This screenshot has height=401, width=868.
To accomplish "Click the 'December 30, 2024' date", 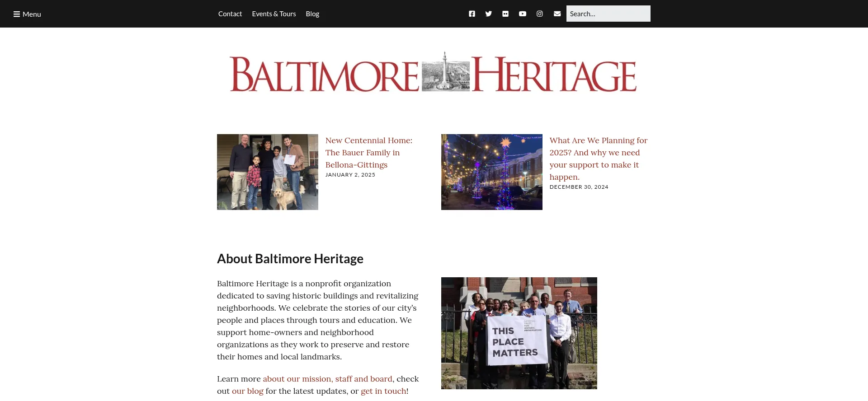I will 579,187.
